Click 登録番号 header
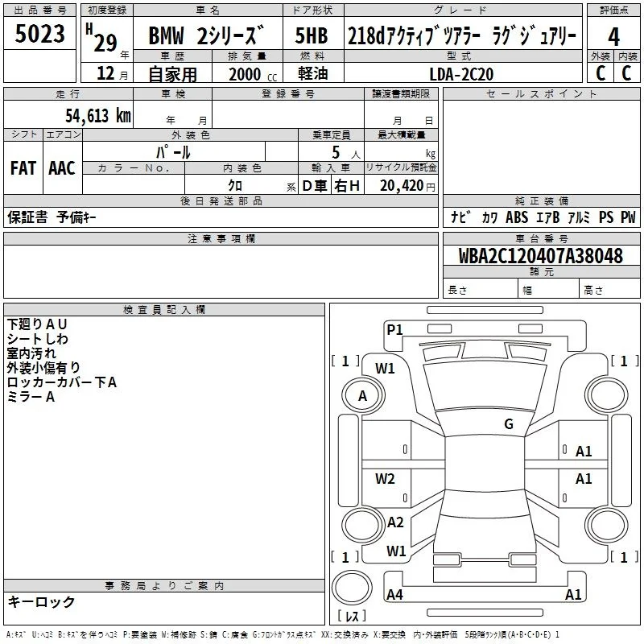 tap(288, 94)
